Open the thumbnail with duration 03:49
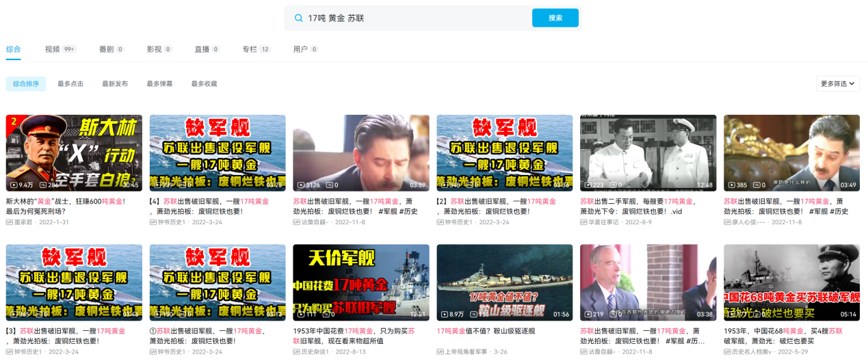The width and height of the screenshot is (868, 361). (x=792, y=153)
